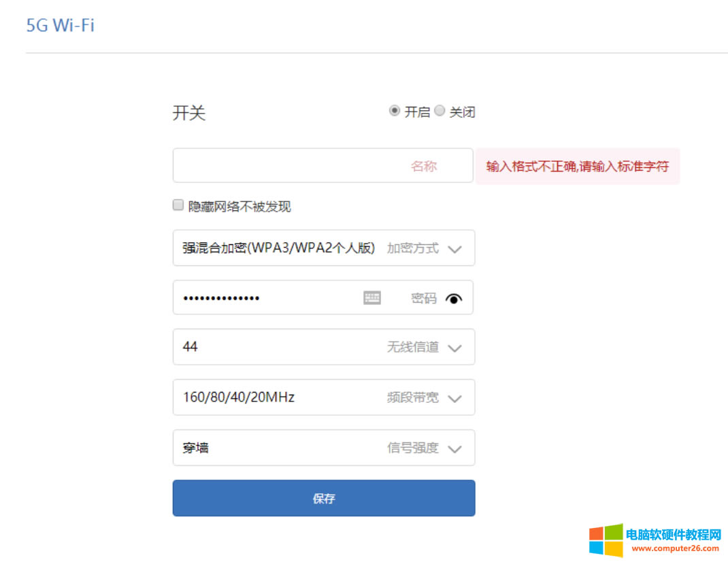Select the 关闭 radio button
This screenshot has width=728, height=562.
tap(440, 111)
